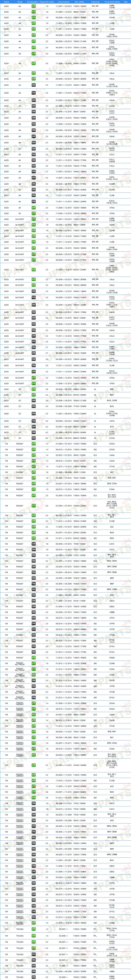The image size is (131, 980).
Task: Select engine code CATA in Q7 row
Action: (112, 421)
